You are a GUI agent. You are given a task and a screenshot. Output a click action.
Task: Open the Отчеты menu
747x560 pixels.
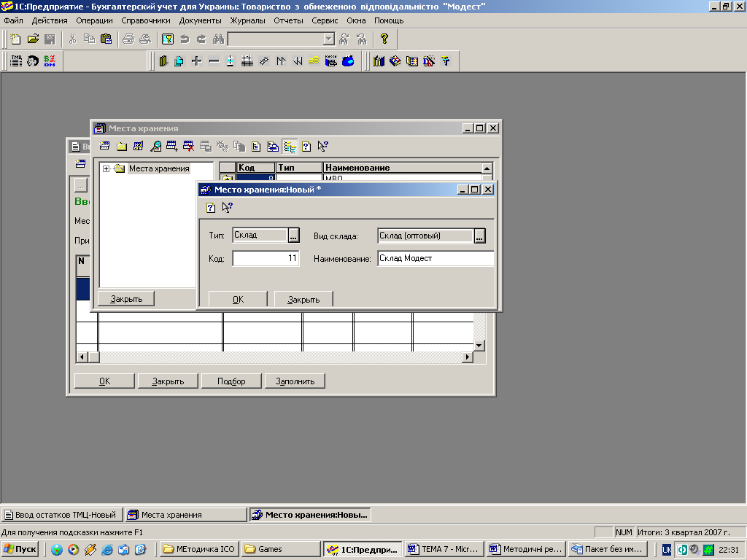click(288, 20)
